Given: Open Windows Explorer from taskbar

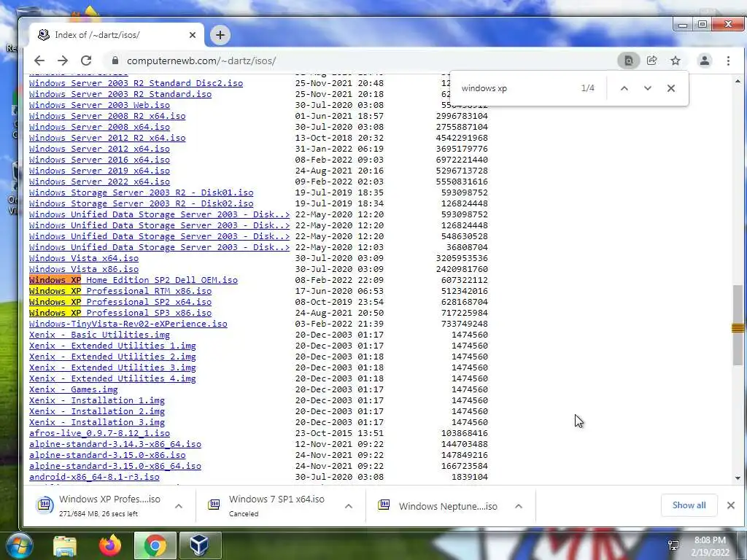Looking at the screenshot, I should click(65, 545).
